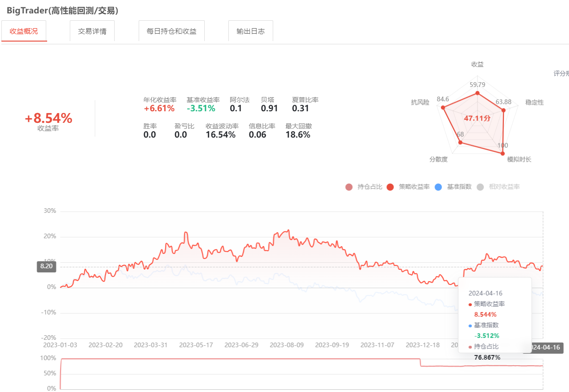Go to the 每日持仓和收益 tab

point(171,31)
